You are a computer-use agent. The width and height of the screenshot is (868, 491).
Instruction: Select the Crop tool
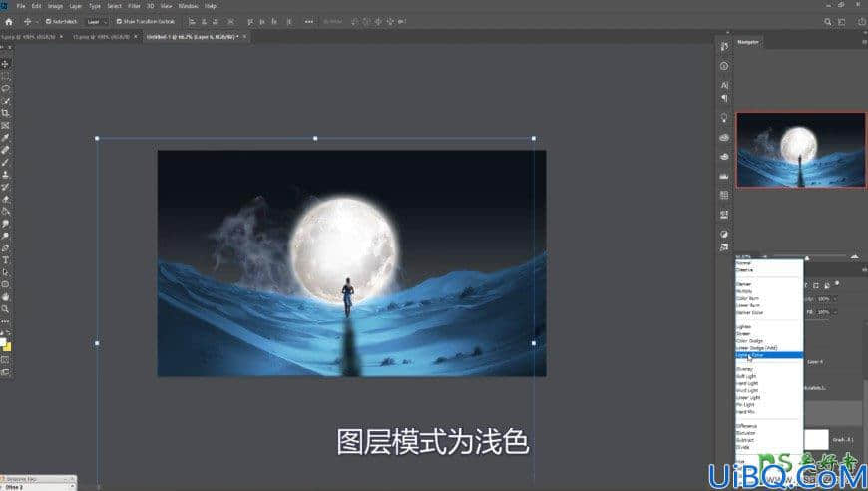point(6,113)
